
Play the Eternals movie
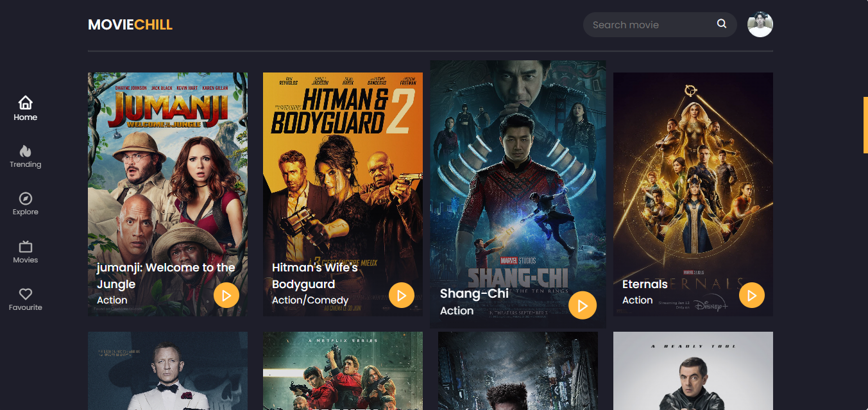point(752,295)
